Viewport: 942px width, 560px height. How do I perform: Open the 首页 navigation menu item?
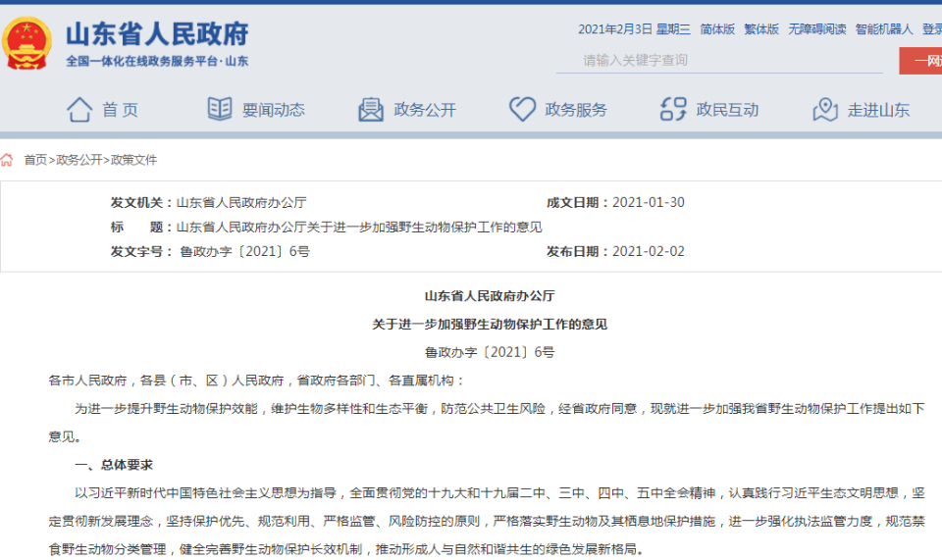point(120,110)
